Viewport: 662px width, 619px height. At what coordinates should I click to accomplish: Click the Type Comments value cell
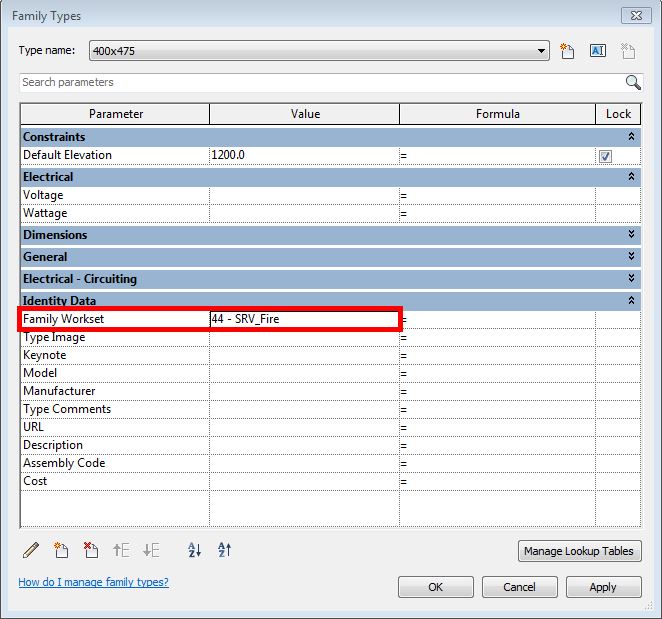click(x=304, y=409)
